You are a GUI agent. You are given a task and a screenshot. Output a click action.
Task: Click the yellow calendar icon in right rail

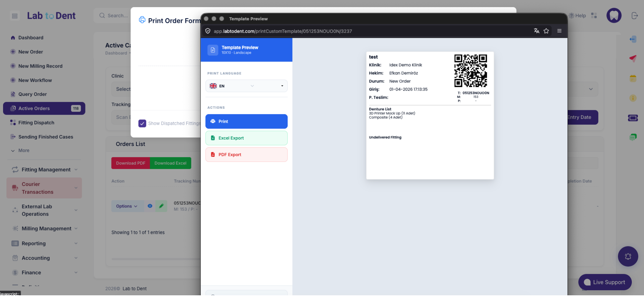tap(633, 78)
